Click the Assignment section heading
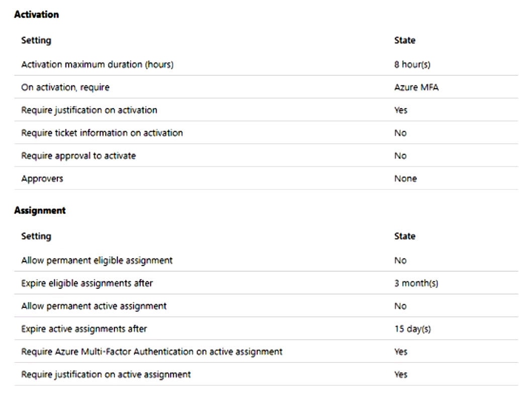Image resolution: width=532 pixels, height=405 pixels. click(40, 211)
